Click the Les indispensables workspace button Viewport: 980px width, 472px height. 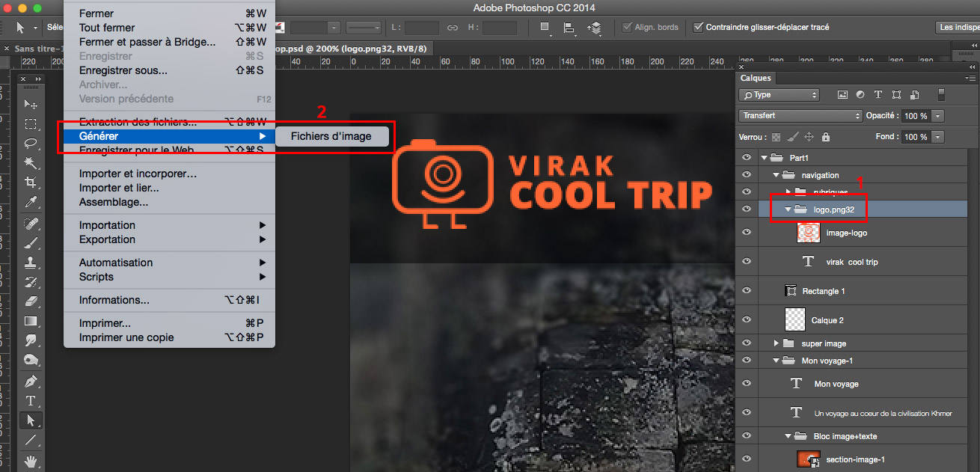pos(958,28)
